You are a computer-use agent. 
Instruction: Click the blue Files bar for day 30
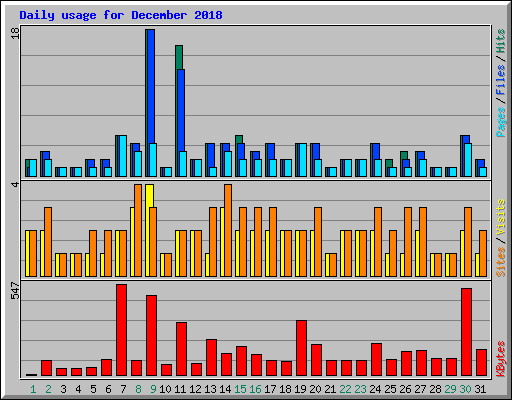click(x=466, y=139)
